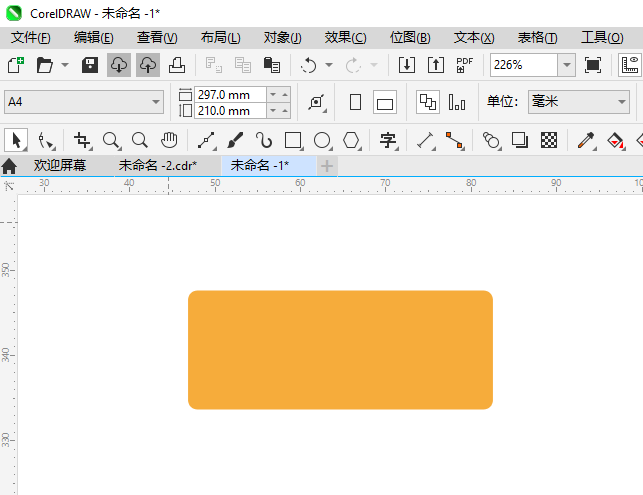Open the 对象(J) menu
This screenshot has width=643, height=495.
(283, 38)
